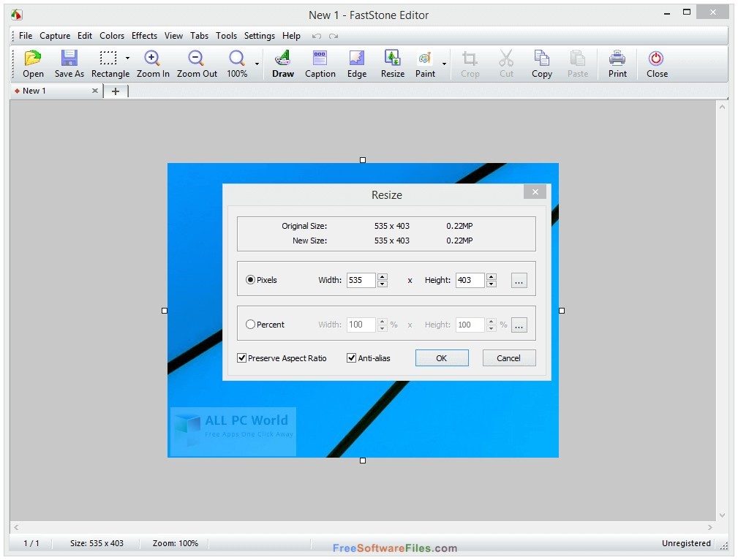Image resolution: width=738 pixels, height=560 pixels.
Task: Click the Copy toolbar icon
Action: click(541, 58)
